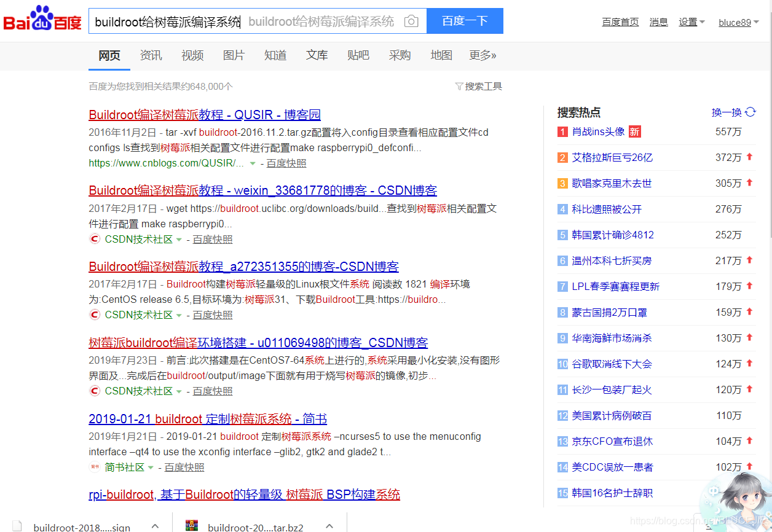Expand dropdown next to cnblogs.com/QUSIR URL
Image resolution: width=772 pixels, height=532 pixels.
pyautogui.click(x=253, y=163)
